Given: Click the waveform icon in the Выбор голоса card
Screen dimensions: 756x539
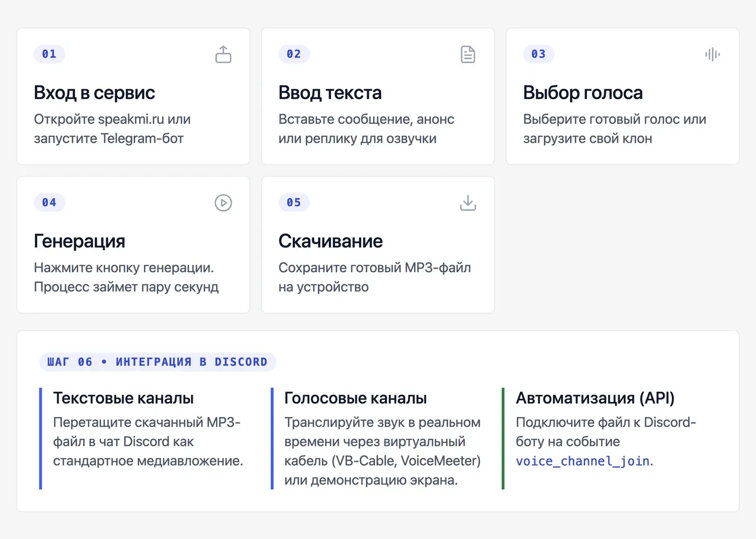Looking at the screenshot, I should click(712, 54).
